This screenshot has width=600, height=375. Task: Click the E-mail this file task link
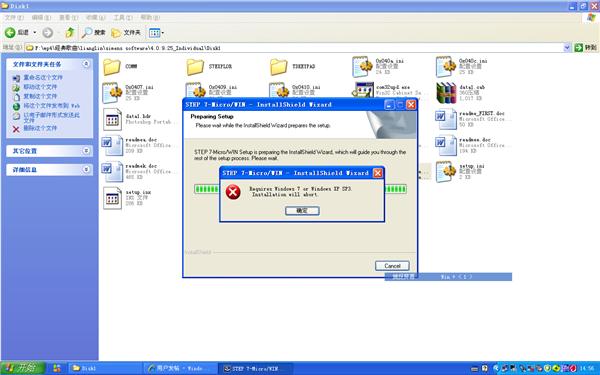(x=52, y=117)
